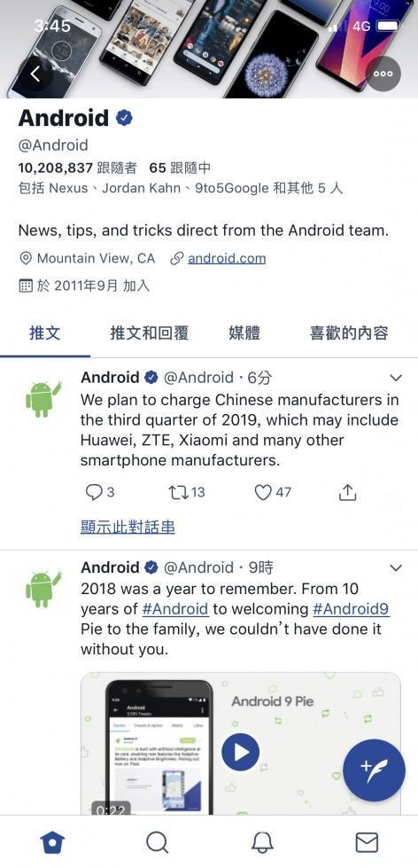This screenshot has height=868, width=418.
Task: Tap the 顯示此對話串 link
Action: pyautogui.click(x=128, y=527)
